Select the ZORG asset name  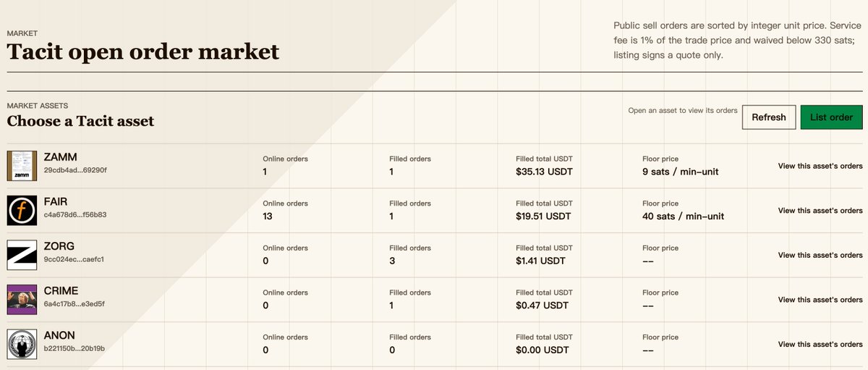pyautogui.click(x=59, y=246)
